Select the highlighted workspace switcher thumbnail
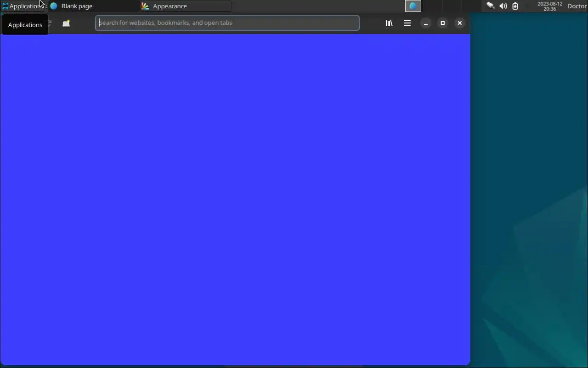 tap(413, 6)
